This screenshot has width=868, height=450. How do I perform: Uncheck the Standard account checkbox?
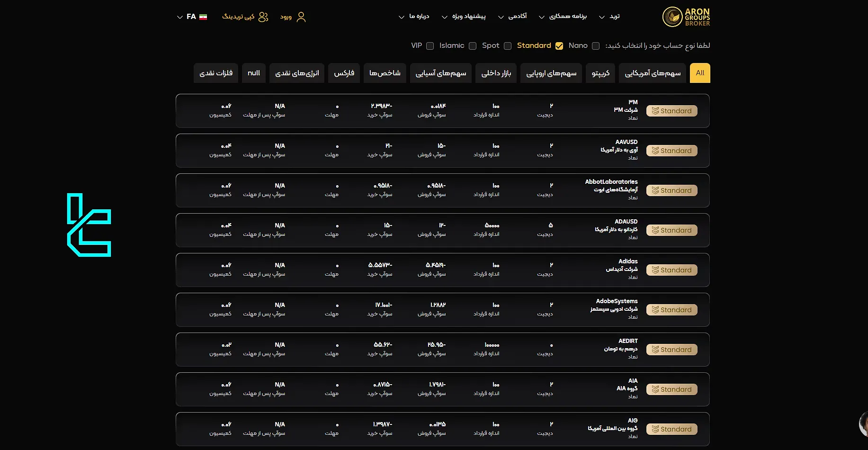pyautogui.click(x=559, y=46)
